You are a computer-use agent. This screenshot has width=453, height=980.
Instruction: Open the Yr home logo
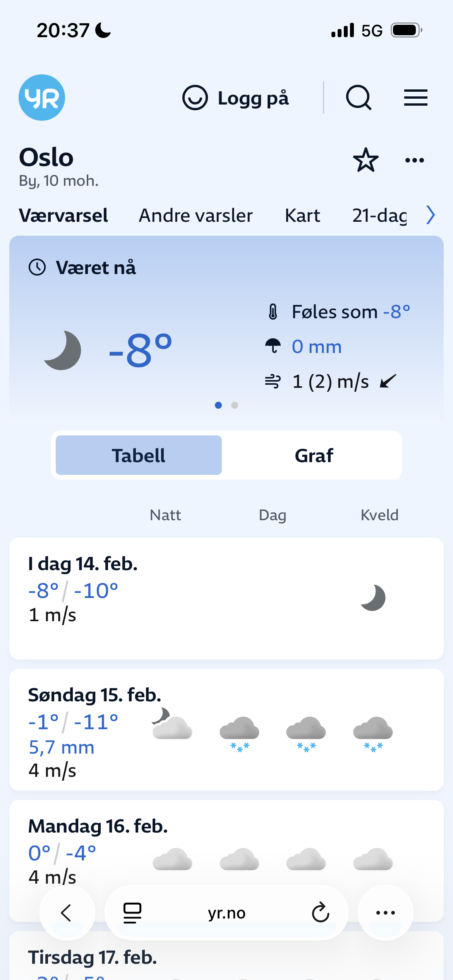click(42, 98)
